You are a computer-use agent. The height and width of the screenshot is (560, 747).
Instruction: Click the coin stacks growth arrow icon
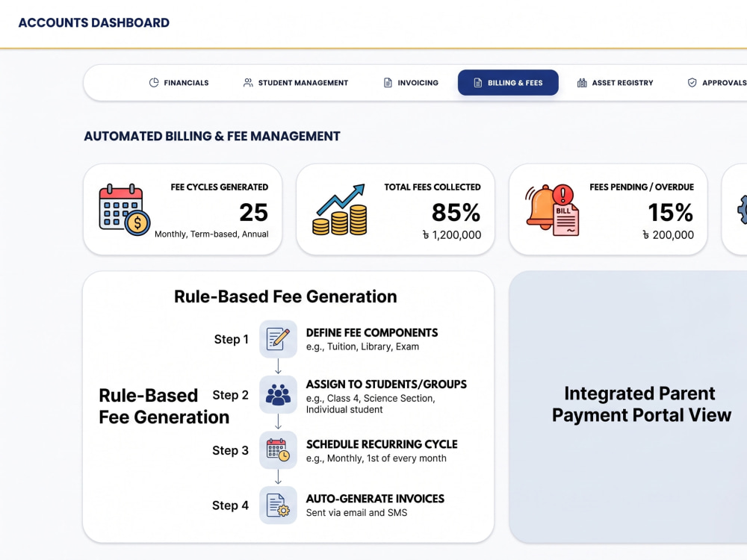click(x=340, y=210)
